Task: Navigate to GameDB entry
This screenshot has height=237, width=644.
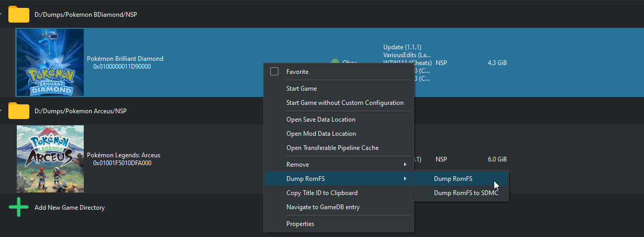Action: coord(323,207)
